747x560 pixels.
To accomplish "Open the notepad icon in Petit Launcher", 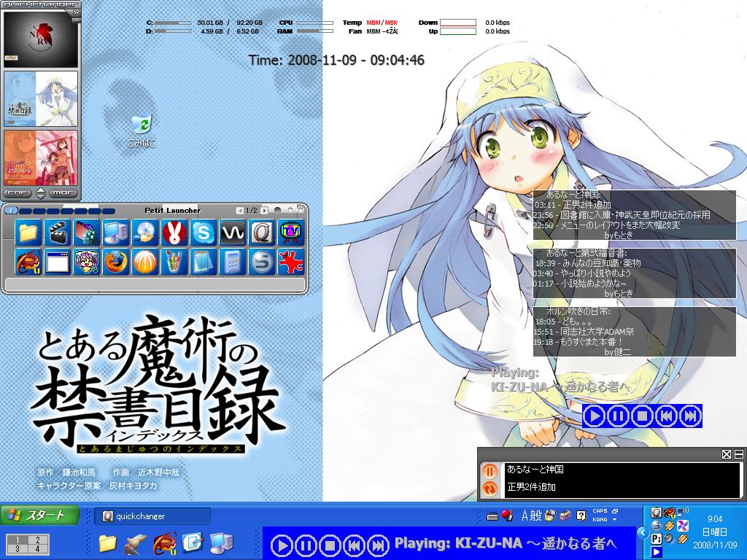I will click(204, 262).
